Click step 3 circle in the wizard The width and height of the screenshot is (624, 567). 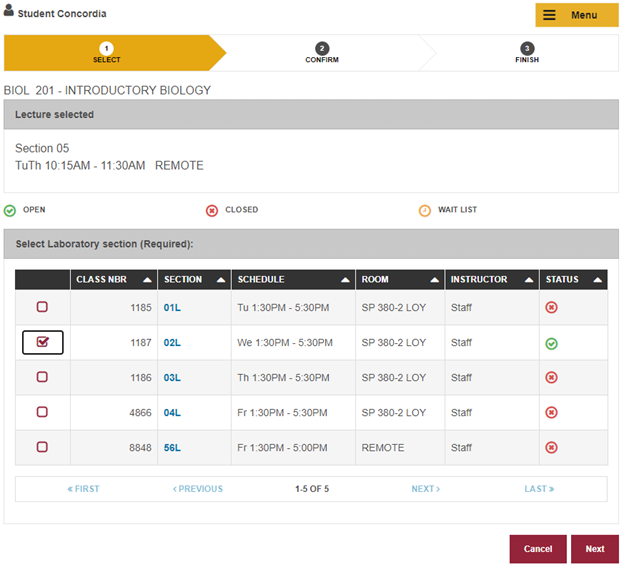(x=527, y=49)
